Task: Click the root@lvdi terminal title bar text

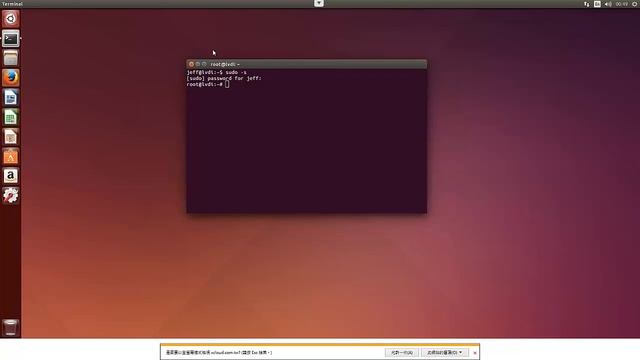Action: click(x=225, y=64)
